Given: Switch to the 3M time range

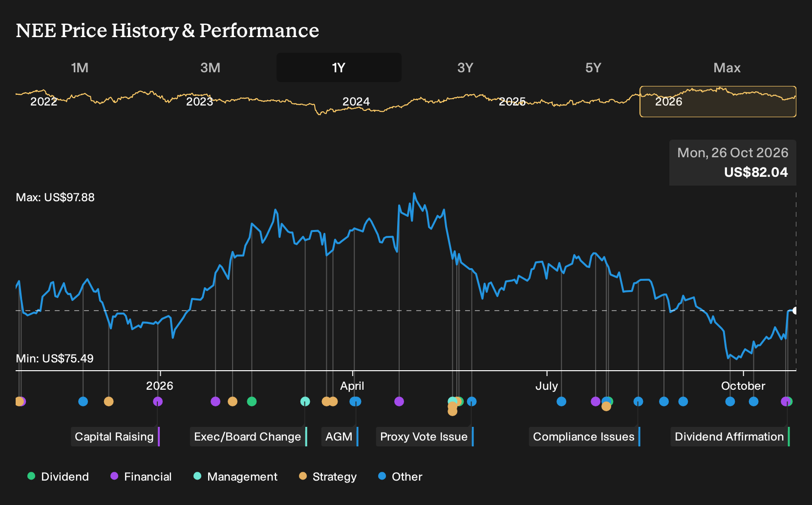Looking at the screenshot, I should (210, 67).
